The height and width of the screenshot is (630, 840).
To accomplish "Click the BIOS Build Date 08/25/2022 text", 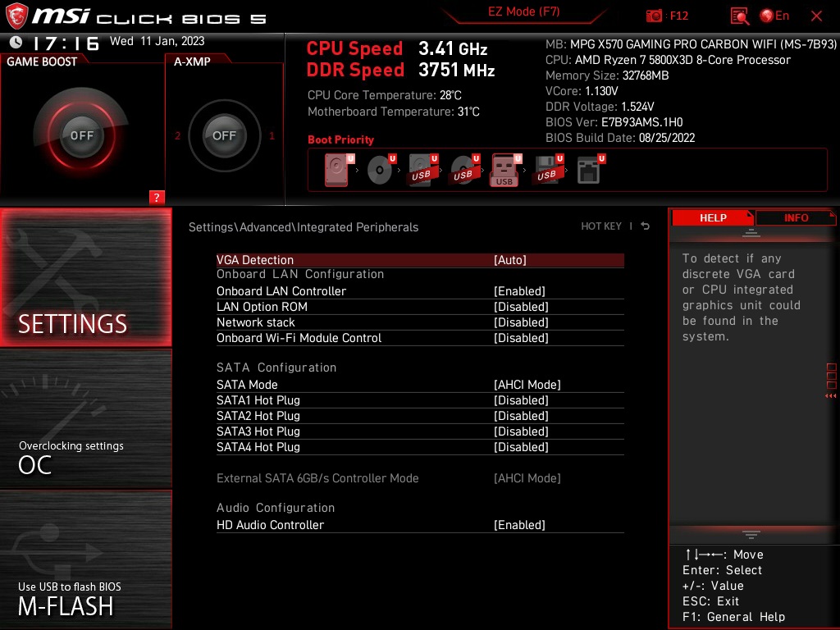I will click(x=620, y=138).
